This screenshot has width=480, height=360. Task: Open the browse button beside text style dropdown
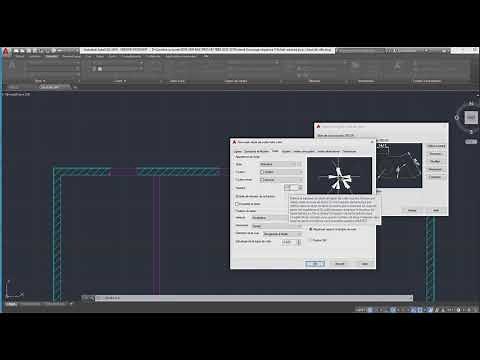pyautogui.click(x=300, y=164)
